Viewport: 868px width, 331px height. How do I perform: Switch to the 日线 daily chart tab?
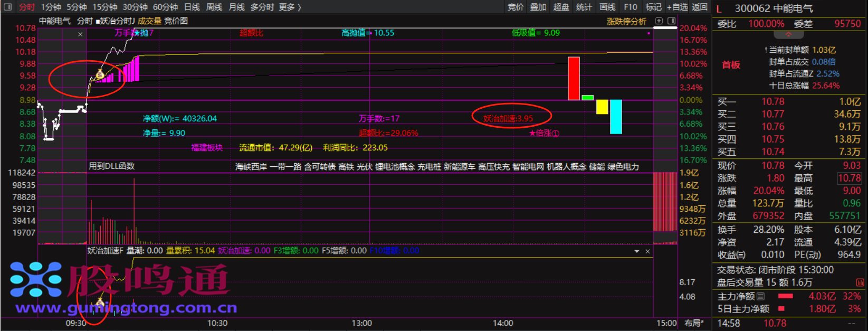pyautogui.click(x=192, y=7)
